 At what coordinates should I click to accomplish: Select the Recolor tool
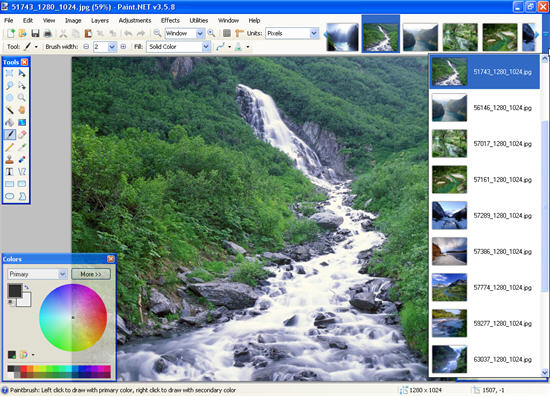pos(22,159)
